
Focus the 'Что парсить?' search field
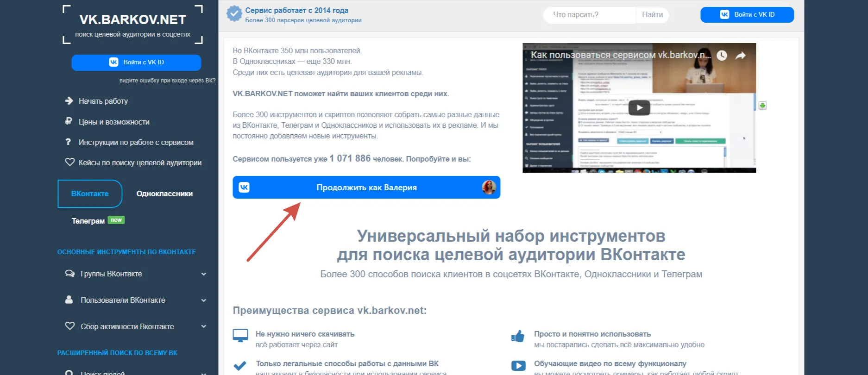tap(589, 15)
